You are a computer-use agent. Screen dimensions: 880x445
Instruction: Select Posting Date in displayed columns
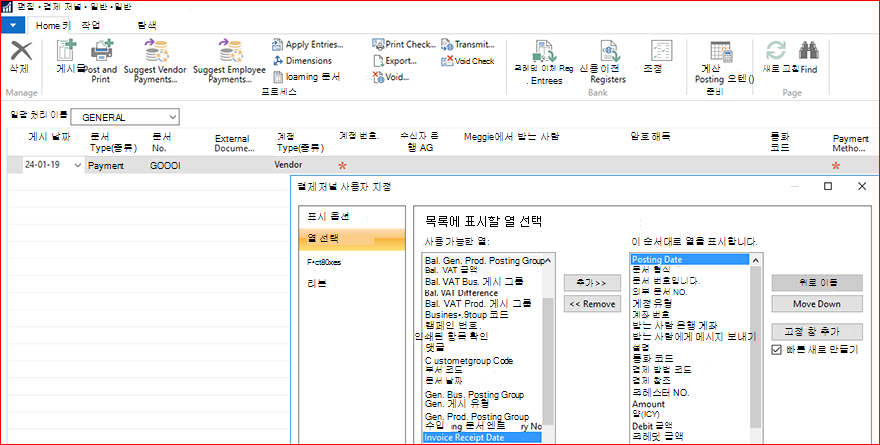(x=690, y=259)
